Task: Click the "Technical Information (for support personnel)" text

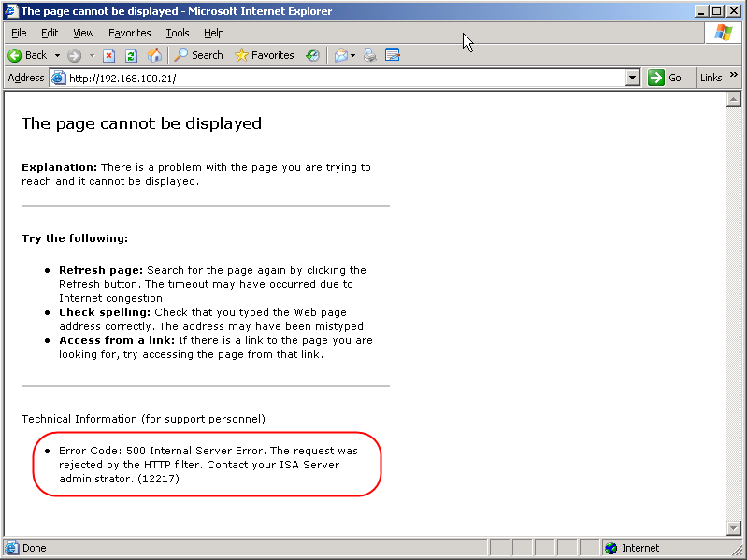Action: coord(143,419)
